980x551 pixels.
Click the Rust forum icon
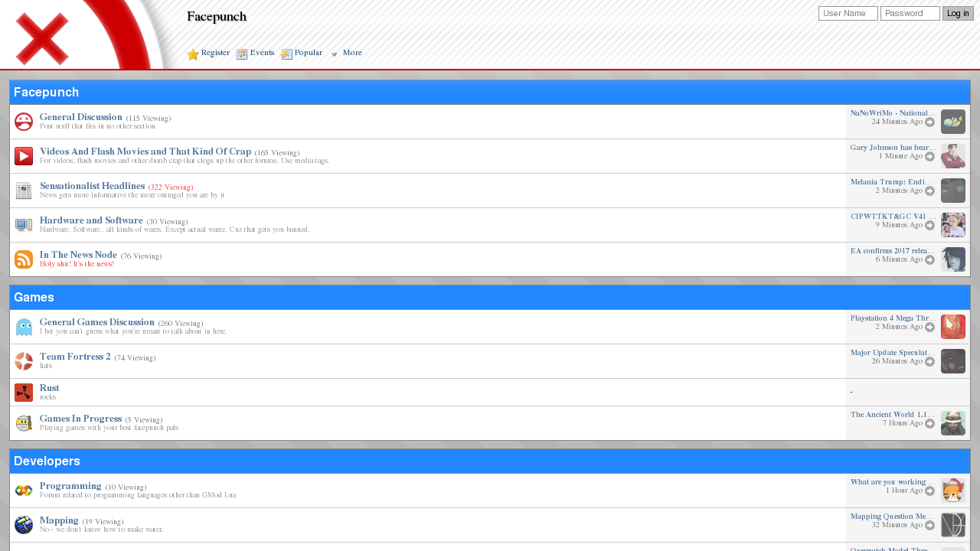click(24, 393)
